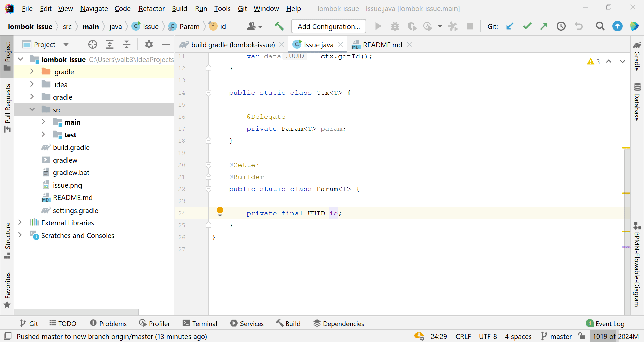Click Add Configuration button
Screen dimensions: 644x342
328,26
